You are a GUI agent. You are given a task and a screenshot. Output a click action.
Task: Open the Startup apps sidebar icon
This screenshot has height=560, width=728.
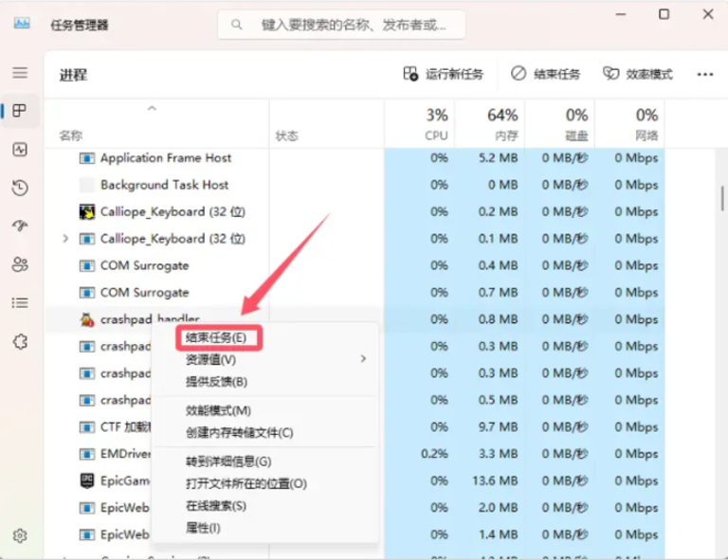tap(20, 226)
